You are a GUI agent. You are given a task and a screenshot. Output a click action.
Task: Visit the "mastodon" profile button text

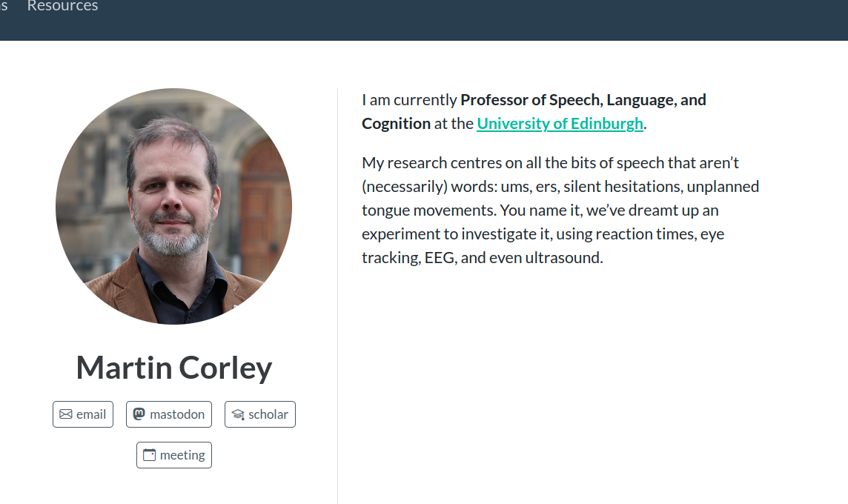click(177, 414)
